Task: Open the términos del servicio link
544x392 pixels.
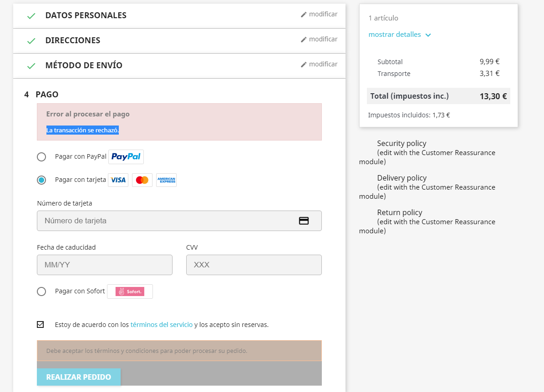Action: (161, 325)
